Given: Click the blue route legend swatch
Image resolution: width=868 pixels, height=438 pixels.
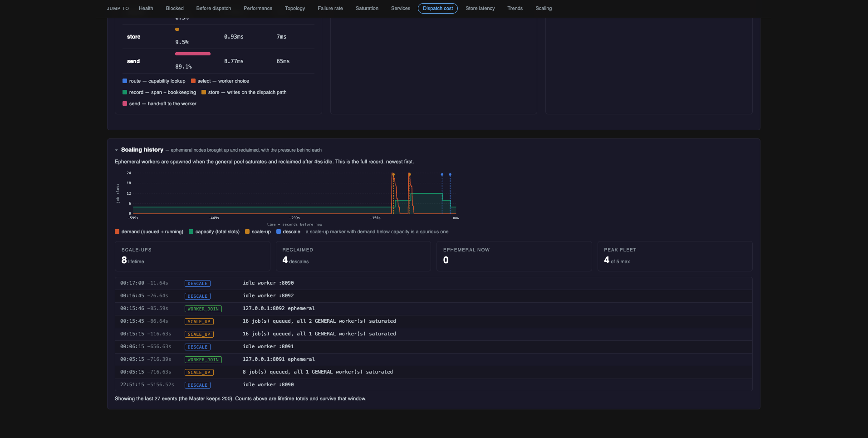Looking at the screenshot, I should click(x=125, y=81).
